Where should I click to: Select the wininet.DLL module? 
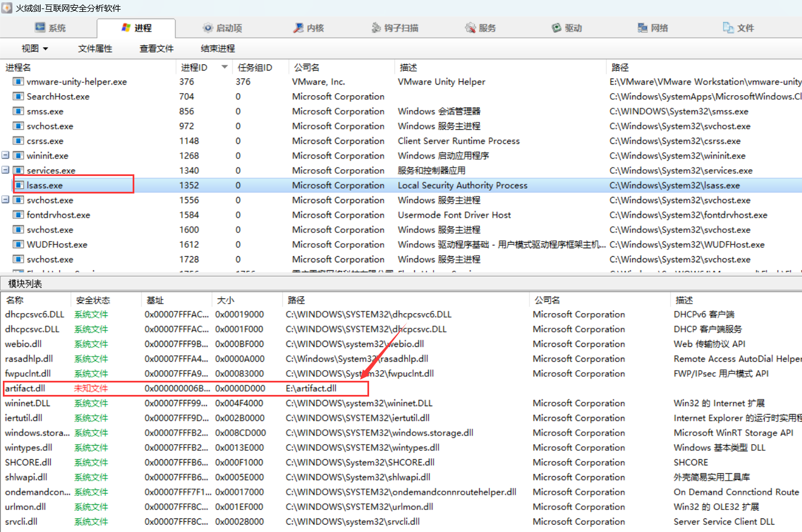(27, 403)
